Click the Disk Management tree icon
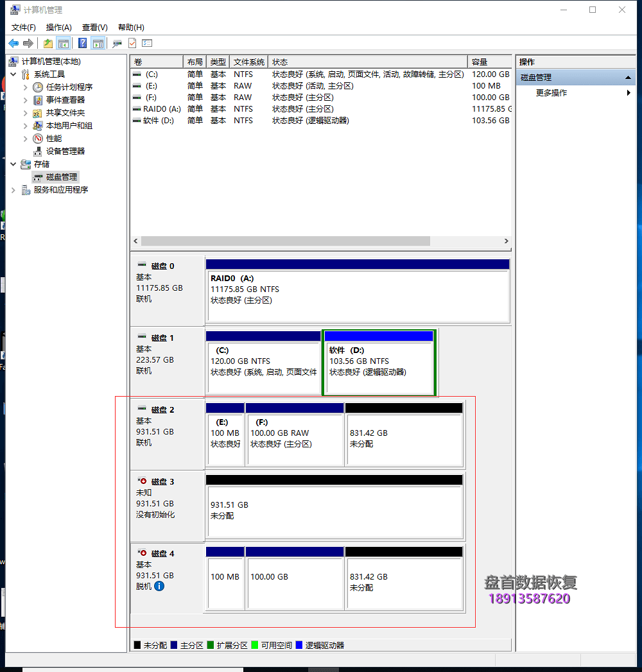The image size is (642, 672). 38,177
